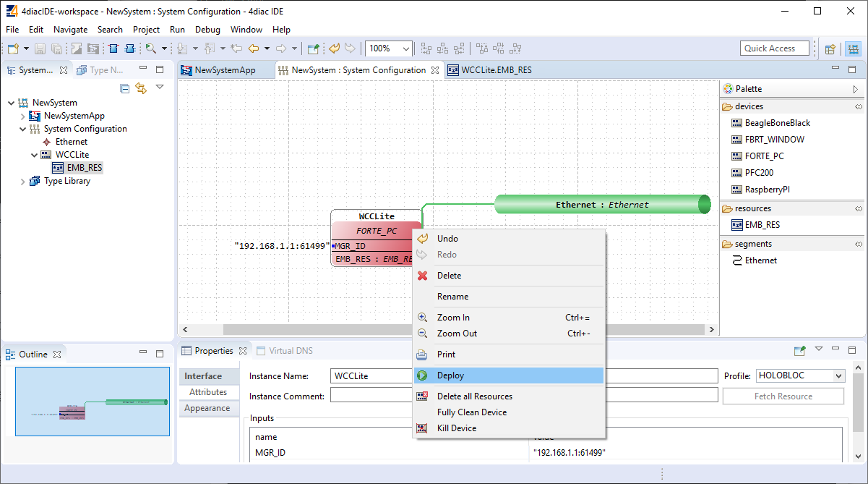Select Fully Clean Device menu entry
Image resolution: width=868 pixels, height=484 pixels.
click(x=509, y=412)
